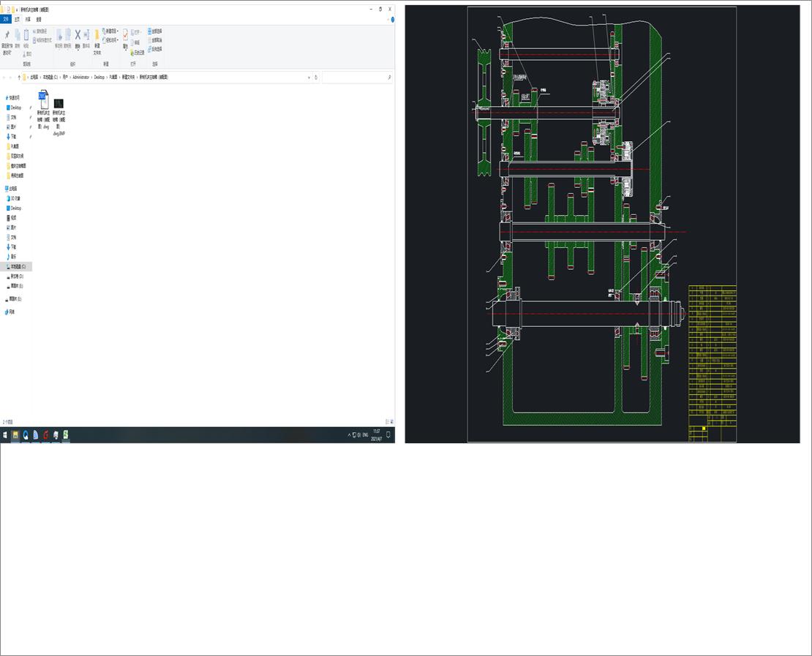Click the Explorer search box
The width and height of the screenshot is (812, 656).
[x=357, y=77]
